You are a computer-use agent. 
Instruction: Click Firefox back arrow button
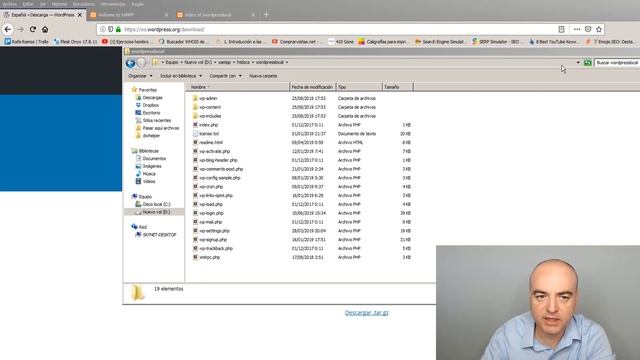pos(8,29)
